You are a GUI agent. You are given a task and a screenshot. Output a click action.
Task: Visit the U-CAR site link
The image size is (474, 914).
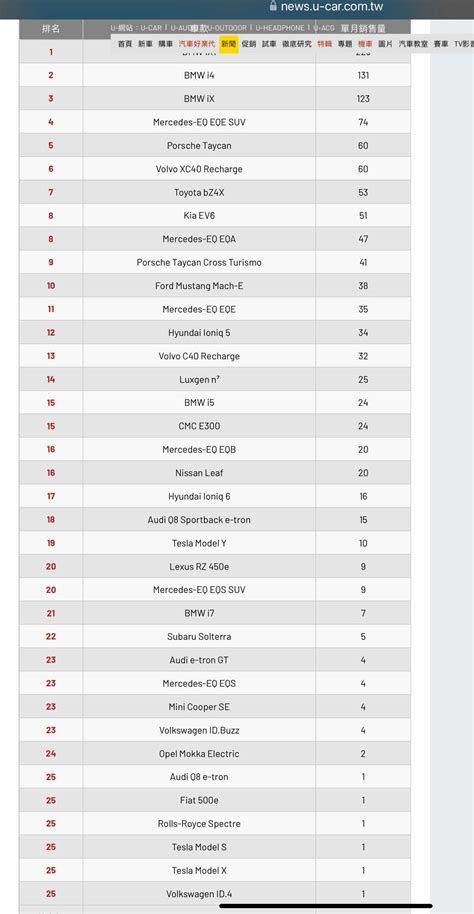tap(151, 27)
